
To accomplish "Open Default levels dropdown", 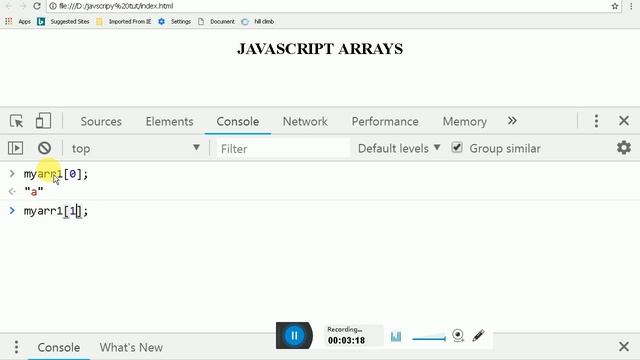I will pos(399,149).
